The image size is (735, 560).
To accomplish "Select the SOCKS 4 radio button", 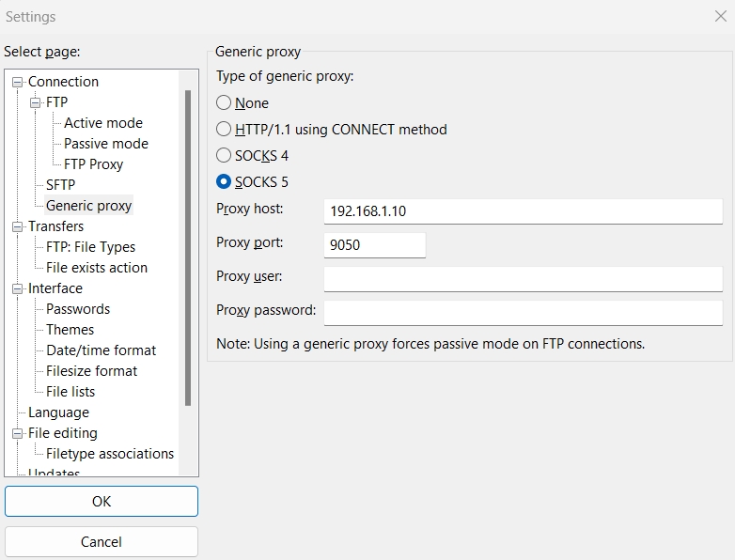I will pyautogui.click(x=224, y=156).
